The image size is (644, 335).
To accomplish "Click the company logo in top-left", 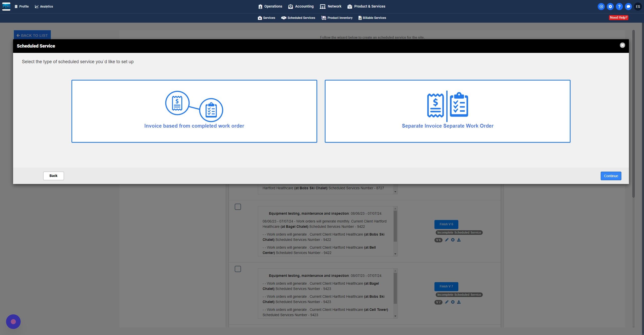I will click(6, 6).
